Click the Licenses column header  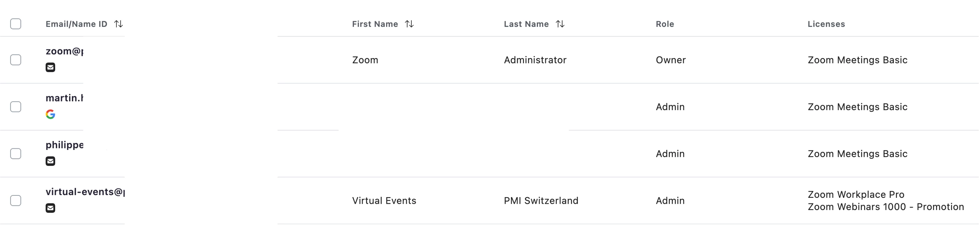pos(826,24)
